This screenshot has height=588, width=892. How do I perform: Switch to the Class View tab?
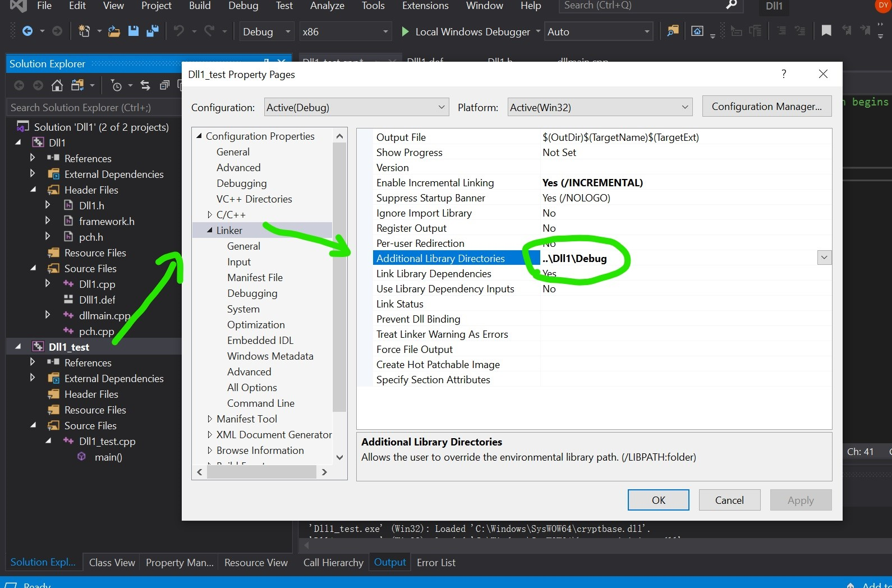112,562
